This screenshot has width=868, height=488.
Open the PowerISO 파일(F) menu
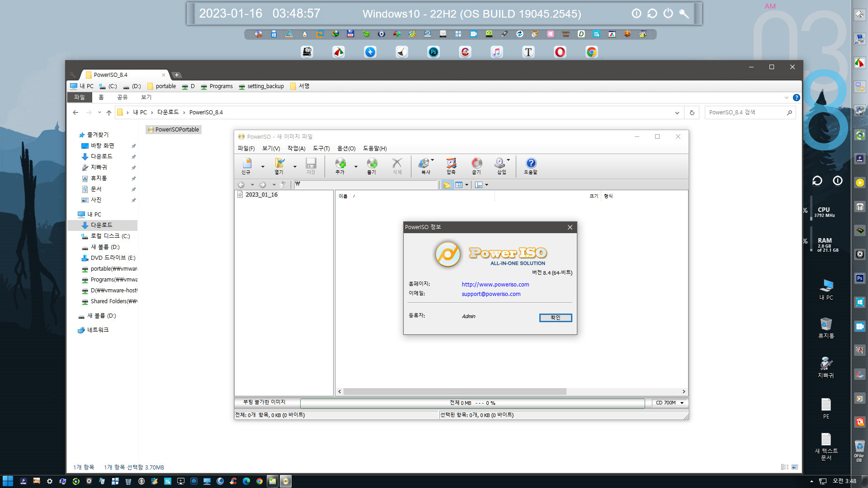coord(246,148)
